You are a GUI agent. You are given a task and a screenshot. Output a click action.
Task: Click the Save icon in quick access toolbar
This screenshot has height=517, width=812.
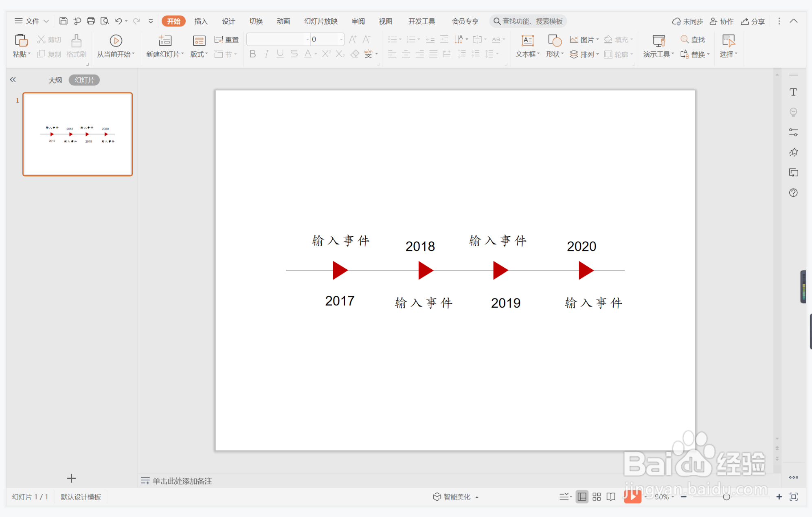pyautogui.click(x=63, y=21)
